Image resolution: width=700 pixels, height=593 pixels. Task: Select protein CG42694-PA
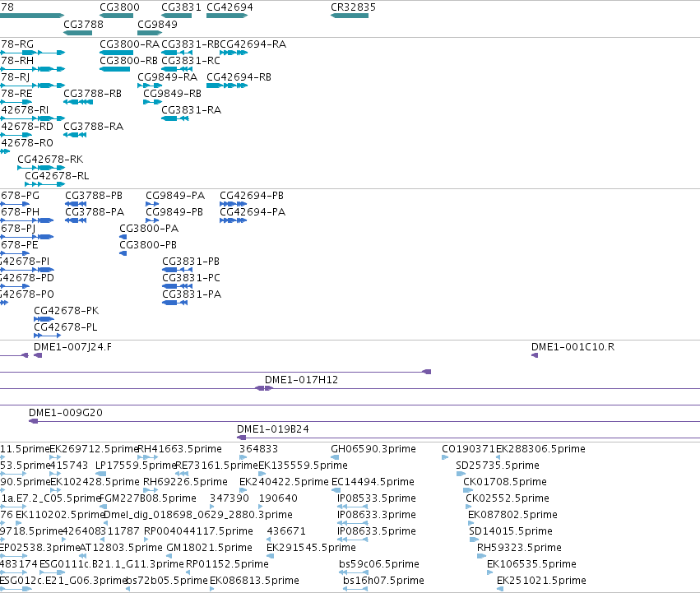click(x=233, y=220)
